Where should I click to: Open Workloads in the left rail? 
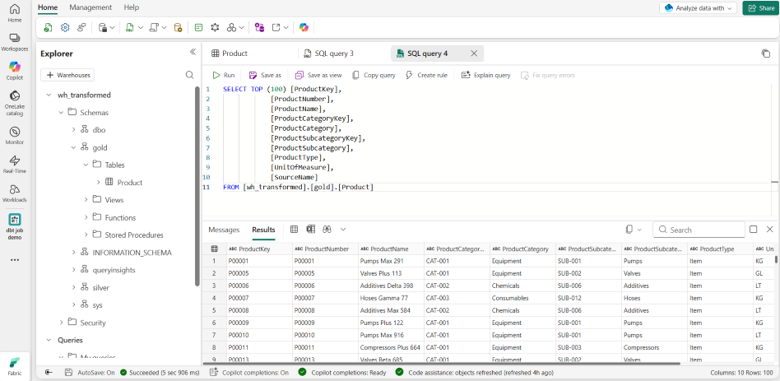pos(15,193)
